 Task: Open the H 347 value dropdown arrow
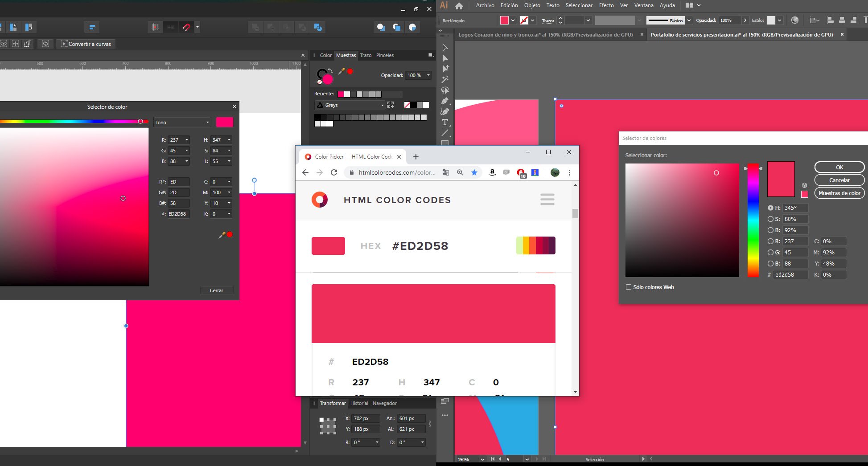tap(229, 140)
